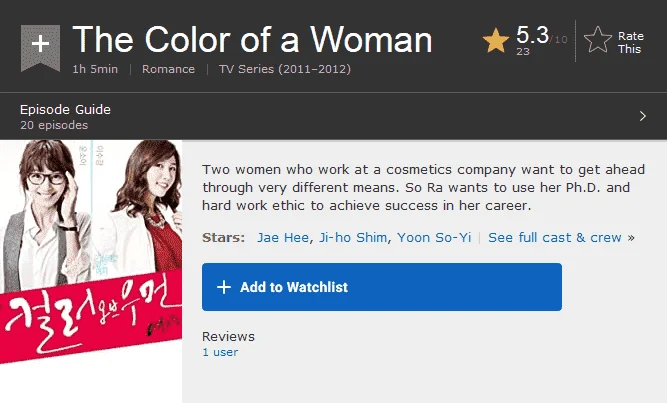Click the TV Series (2011–2012) link
The width and height of the screenshot is (667, 403).
[285, 69]
